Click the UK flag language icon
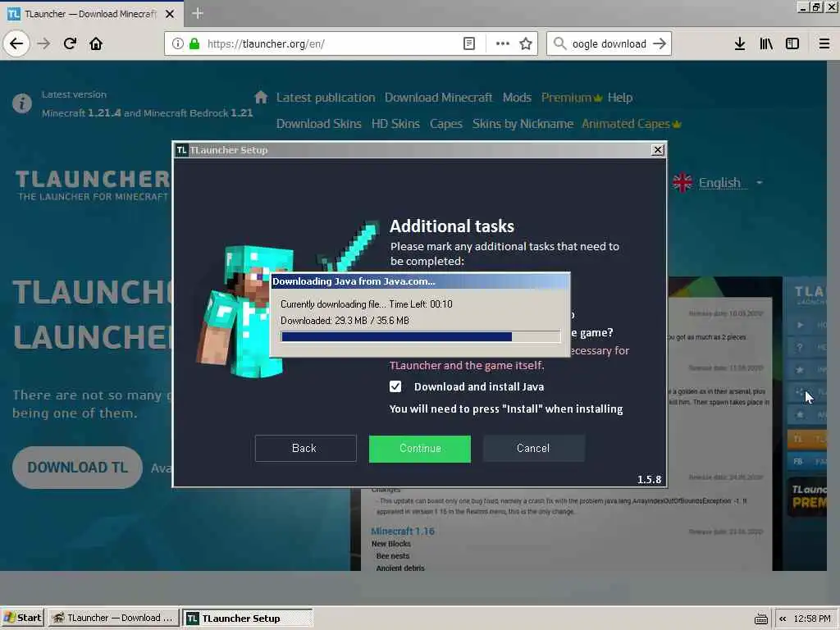The width and height of the screenshot is (840, 630). [682, 183]
